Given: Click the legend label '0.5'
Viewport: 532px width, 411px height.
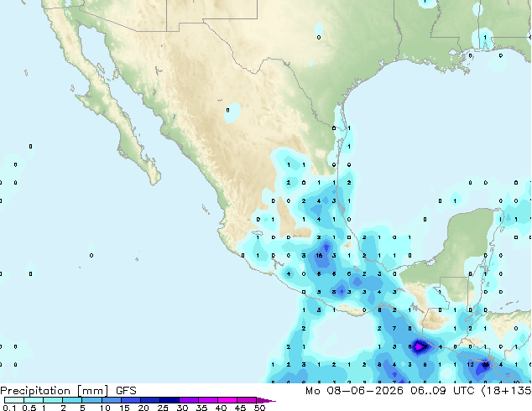Looking at the screenshot, I should [29, 408].
